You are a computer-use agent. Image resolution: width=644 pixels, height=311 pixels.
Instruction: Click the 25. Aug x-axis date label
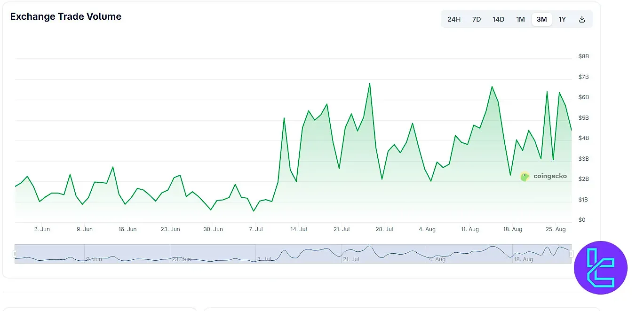pos(556,229)
